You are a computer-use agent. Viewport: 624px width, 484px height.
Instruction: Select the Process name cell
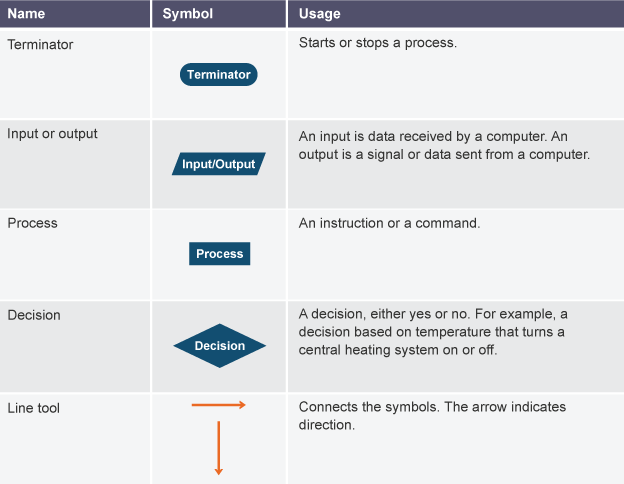tap(75, 254)
